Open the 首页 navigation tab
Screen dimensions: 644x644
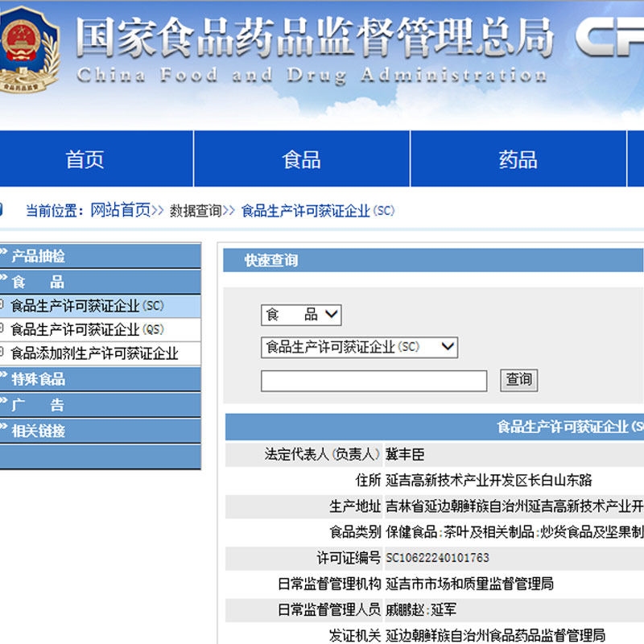tap(85, 159)
